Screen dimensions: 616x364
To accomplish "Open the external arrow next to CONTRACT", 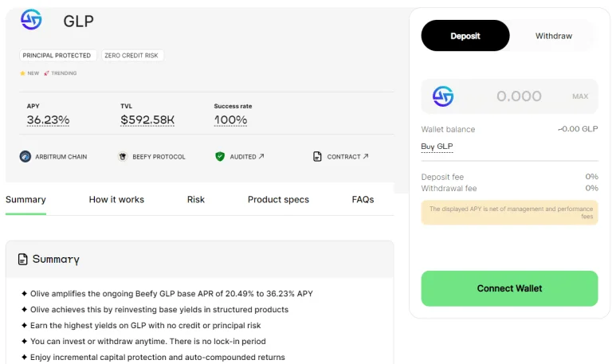I will coord(366,156).
